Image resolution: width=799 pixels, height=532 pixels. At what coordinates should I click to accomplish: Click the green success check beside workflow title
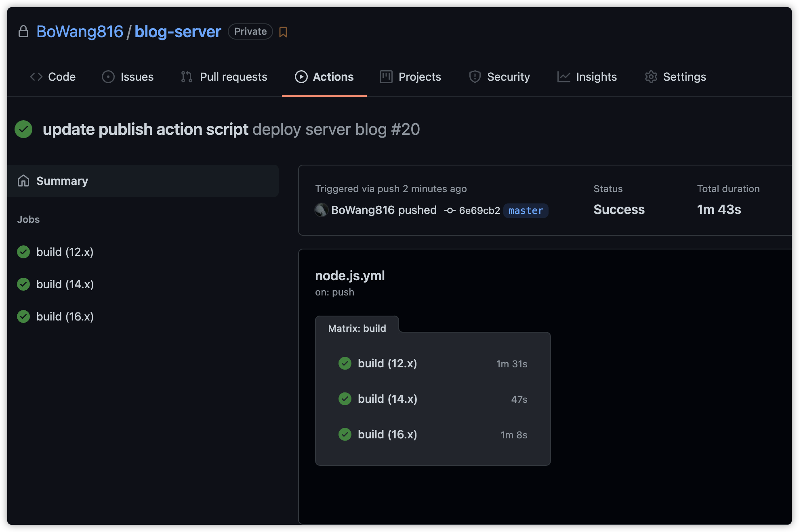pyautogui.click(x=23, y=129)
